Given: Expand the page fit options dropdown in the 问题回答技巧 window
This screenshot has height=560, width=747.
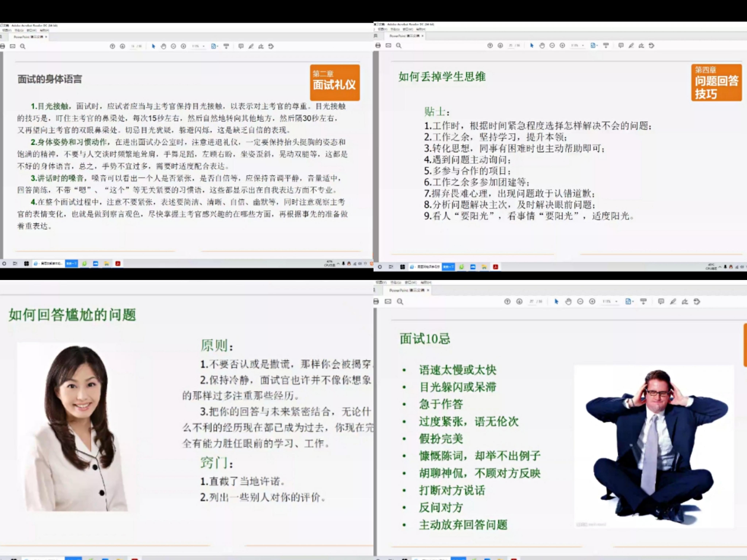Looking at the screenshot, I should (597, 46).
